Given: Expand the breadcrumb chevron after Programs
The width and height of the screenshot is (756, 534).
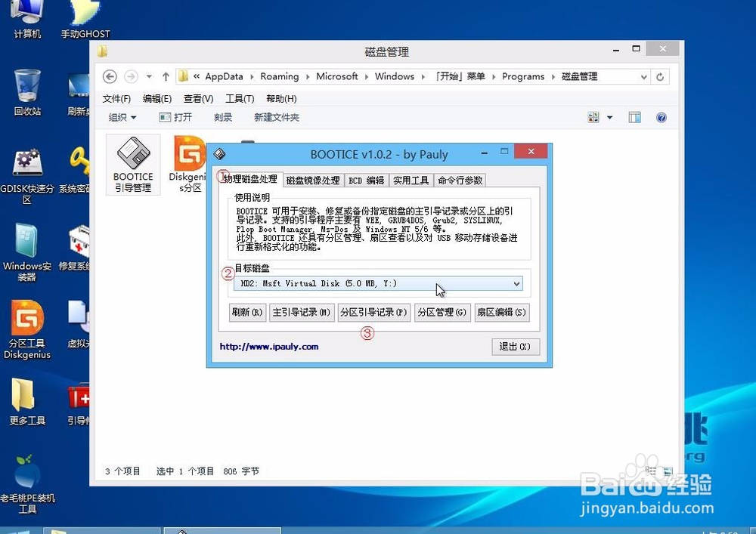Looking at the screenshot, I should pos(553,77).
